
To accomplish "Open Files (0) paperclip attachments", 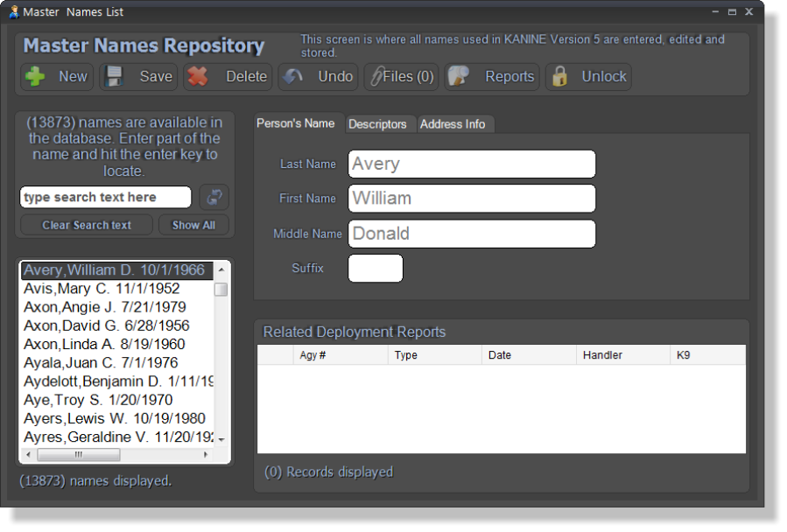I will [401, 77].
